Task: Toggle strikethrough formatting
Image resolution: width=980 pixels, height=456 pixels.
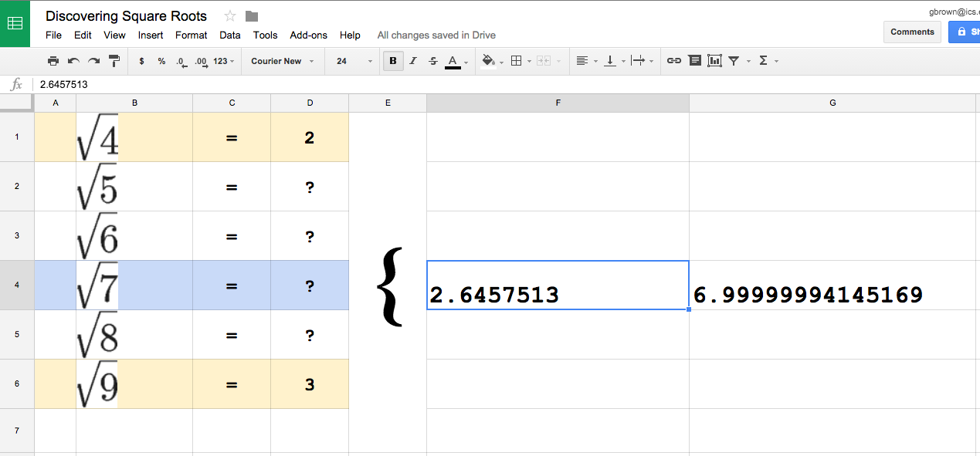Action: coord(432,61)
